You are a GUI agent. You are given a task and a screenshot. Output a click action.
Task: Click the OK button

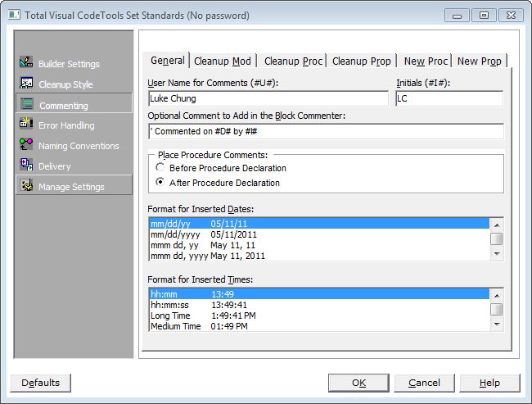pyautogui.click(x=358, y=383)
